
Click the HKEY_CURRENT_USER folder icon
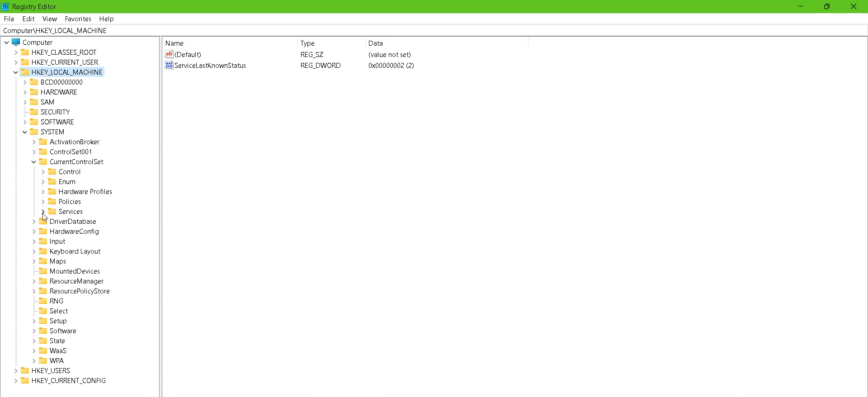[x=25, y=62]
